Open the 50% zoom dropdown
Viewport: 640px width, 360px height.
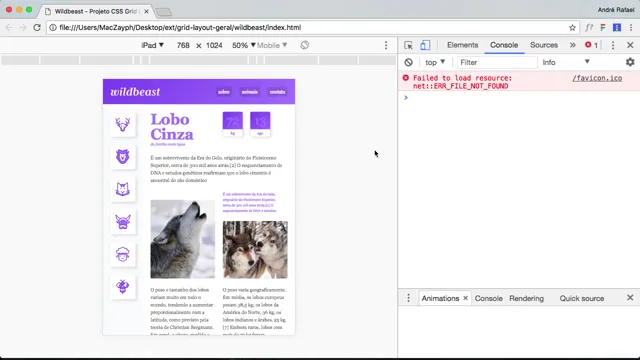click(x=243, y=45)
